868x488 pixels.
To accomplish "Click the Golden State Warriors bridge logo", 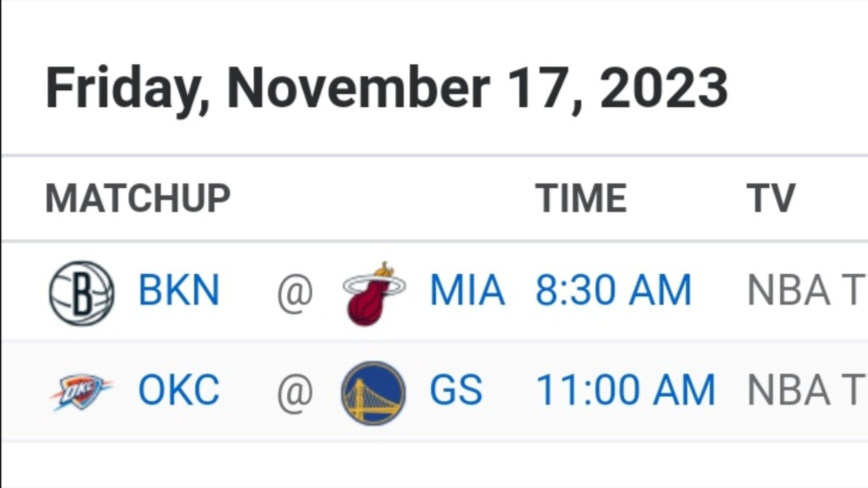I will click(x=373, y=393).
